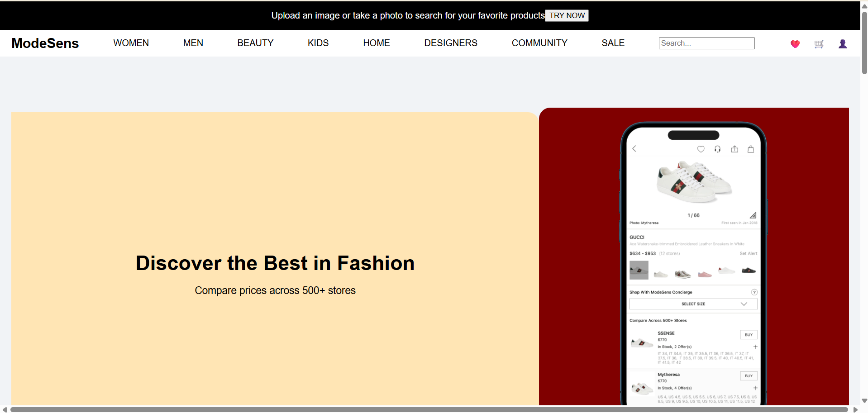868x413 pixels.
Task: Select the concierge headset icon on the phone
Action: coord(718,149)
